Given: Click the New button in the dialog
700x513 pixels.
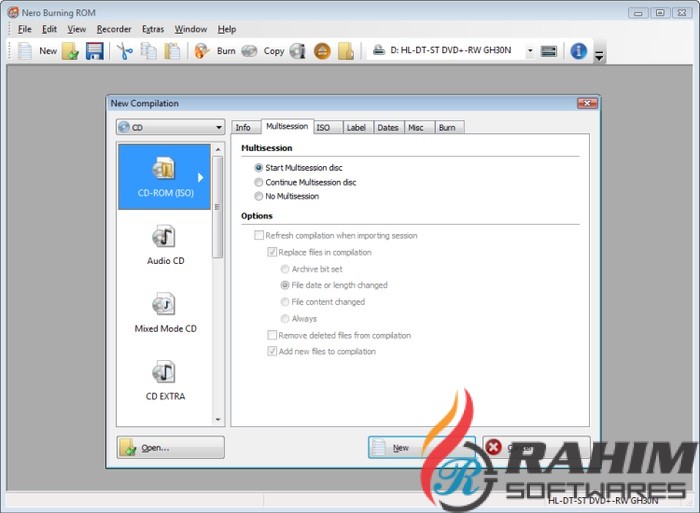Looking at the screenshot, I should (421, 447).
